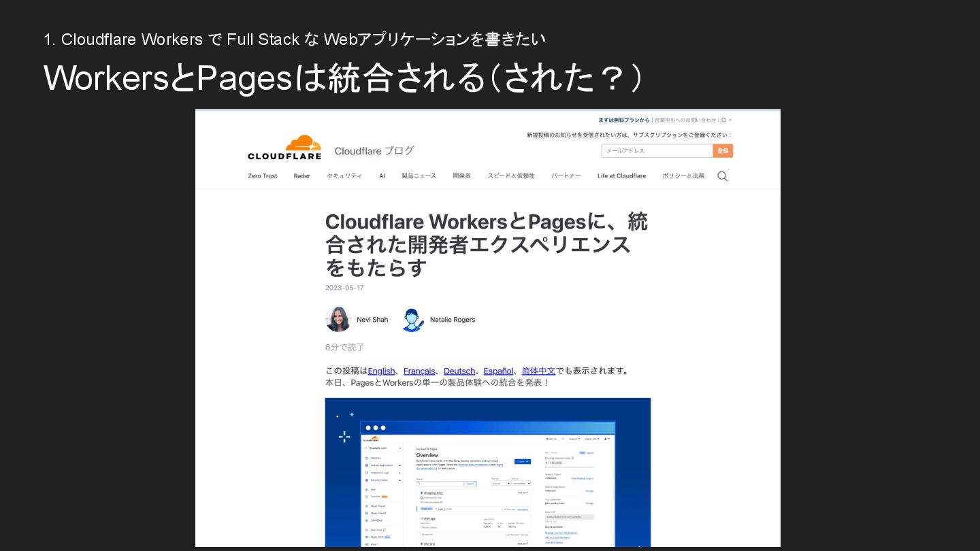The image size is (980, 551).
Task: Click the メールアドレス email input field
Action: [x=657, y=151]
